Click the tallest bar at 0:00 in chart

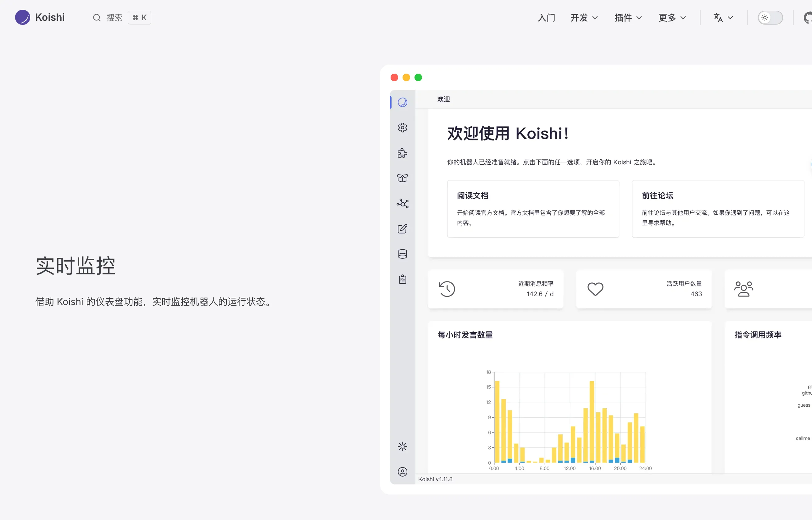pyautogui.click(x=497, y=422)
